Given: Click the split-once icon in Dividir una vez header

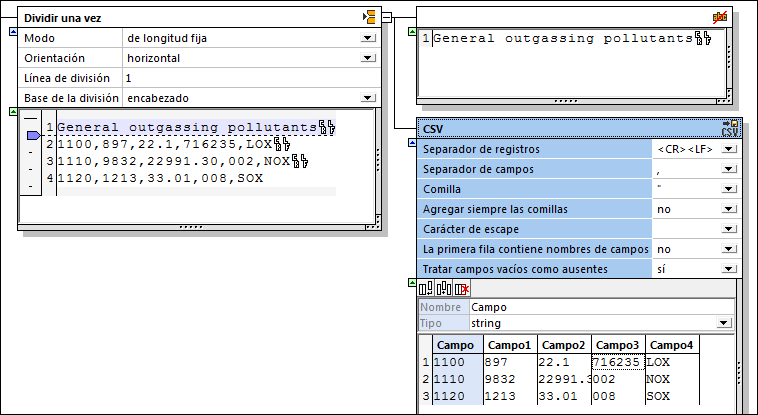Looking at the screenshot, I should pyautogui.click(x=369, y=17).
